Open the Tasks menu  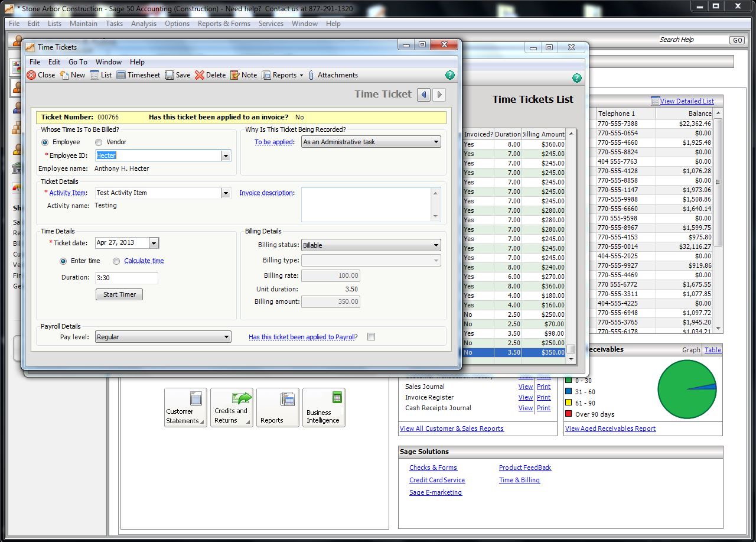pyautogui.click(x=115, y=24)
